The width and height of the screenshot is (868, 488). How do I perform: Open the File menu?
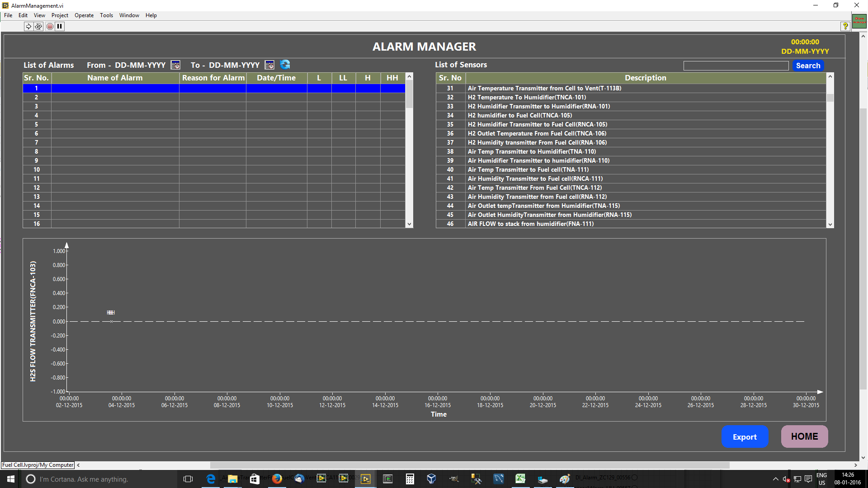point(9,15)
